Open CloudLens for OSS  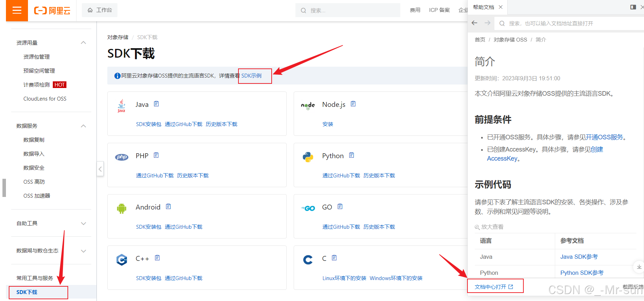[45, 98]
